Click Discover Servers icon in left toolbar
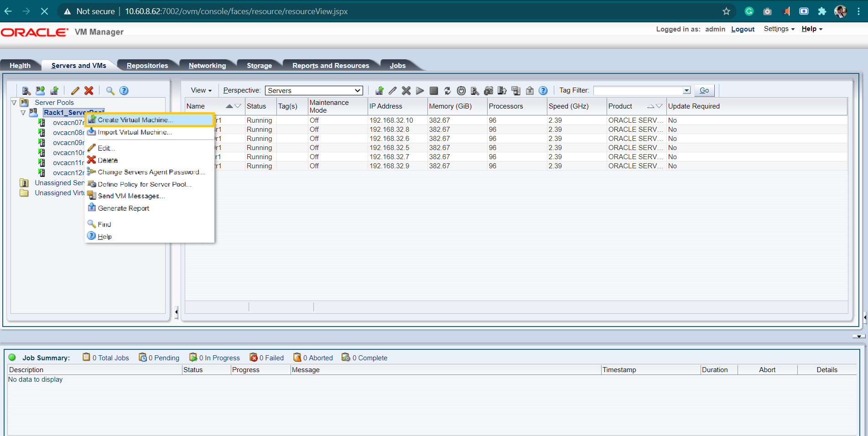Image resolution: width=868 pixels, height=436 pixels. click(26, 90)
